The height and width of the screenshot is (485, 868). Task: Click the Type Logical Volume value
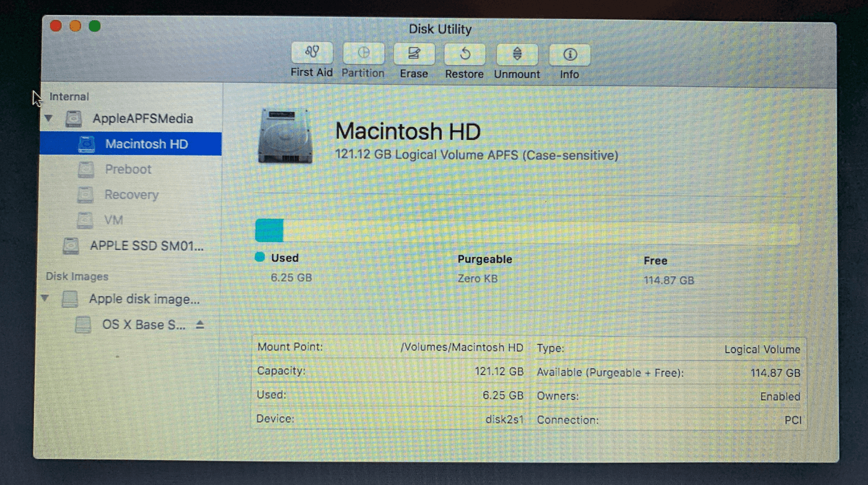click(x=762, y=349)
